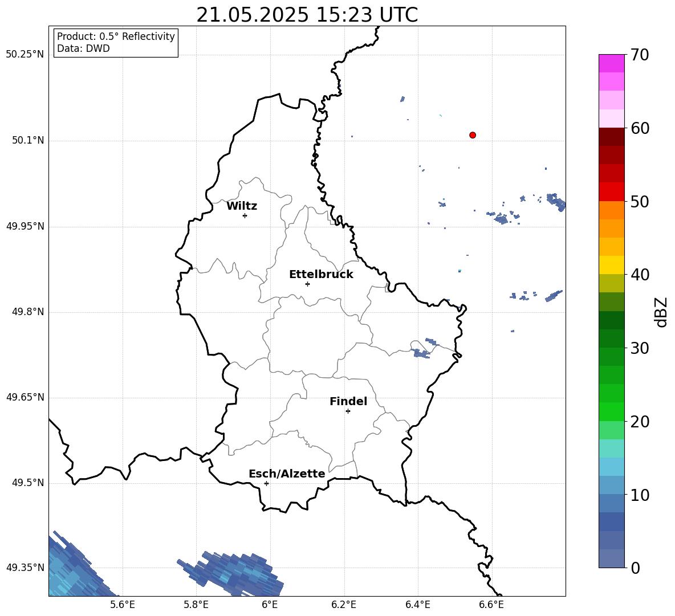Click the Wiltz station cross marker
Image resolution: width=675 pixels, height=616 pixels.
click(245, 215)
